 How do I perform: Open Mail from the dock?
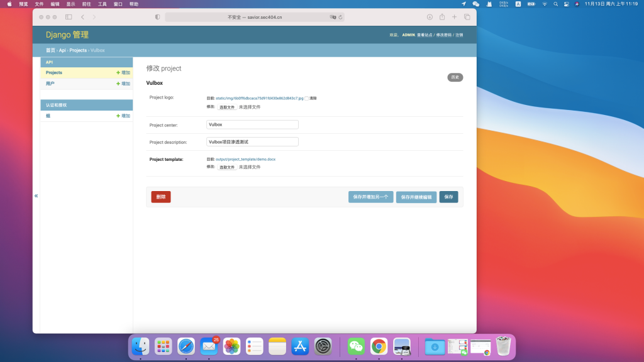(x=209, y=346)
